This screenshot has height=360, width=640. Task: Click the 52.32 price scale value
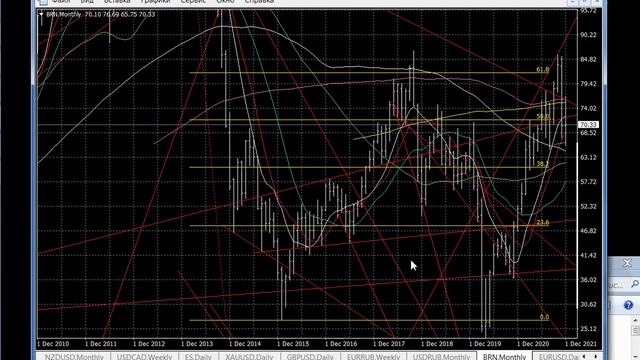point(588,207)
